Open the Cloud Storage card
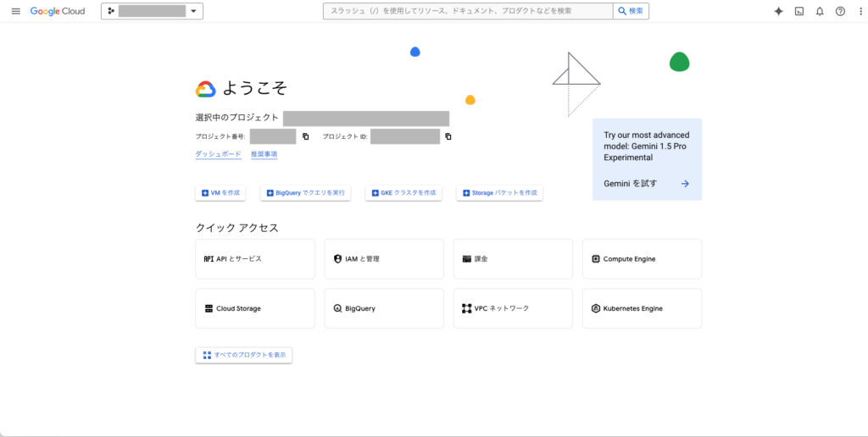 point(255,308)
